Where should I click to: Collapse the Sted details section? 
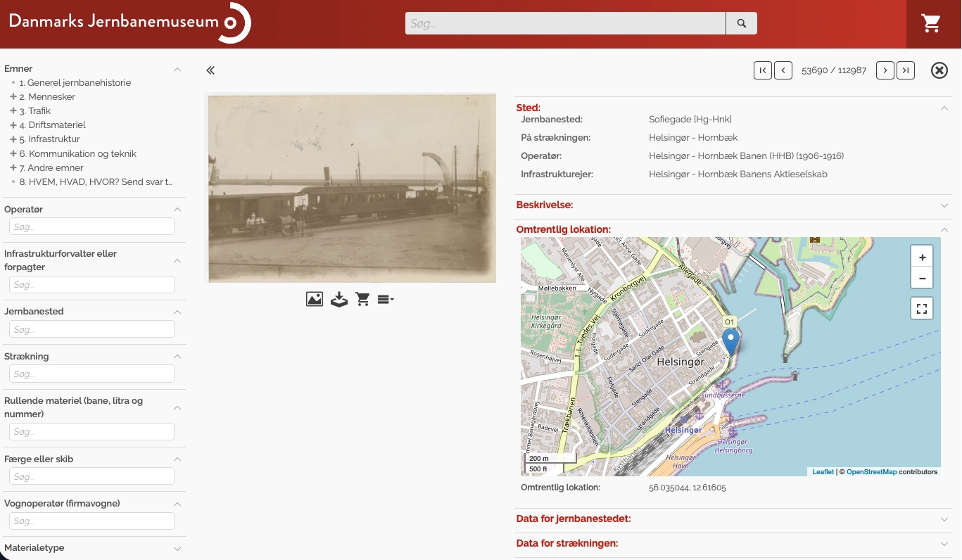pyautogui.click(x=944, y=108)
